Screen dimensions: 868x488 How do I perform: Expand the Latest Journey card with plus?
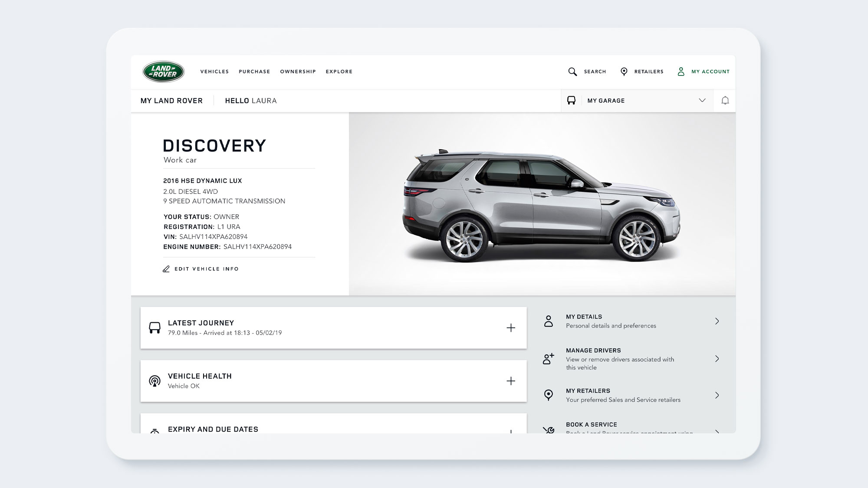[x=511, y=328]
